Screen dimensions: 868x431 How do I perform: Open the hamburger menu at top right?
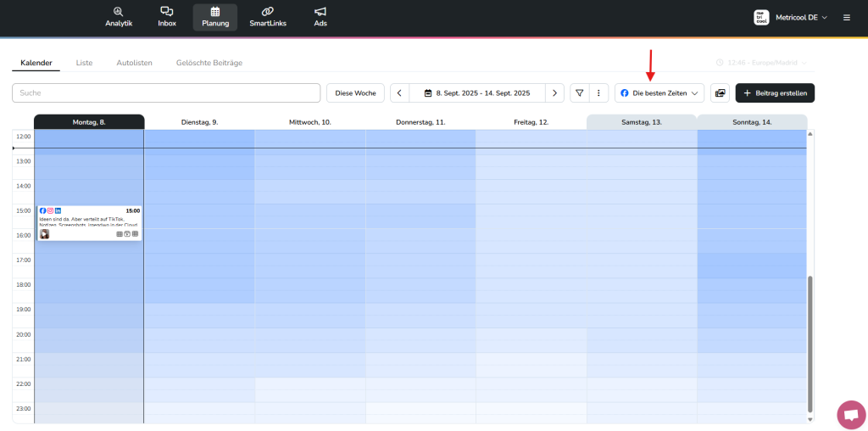[x=846, y=17]
